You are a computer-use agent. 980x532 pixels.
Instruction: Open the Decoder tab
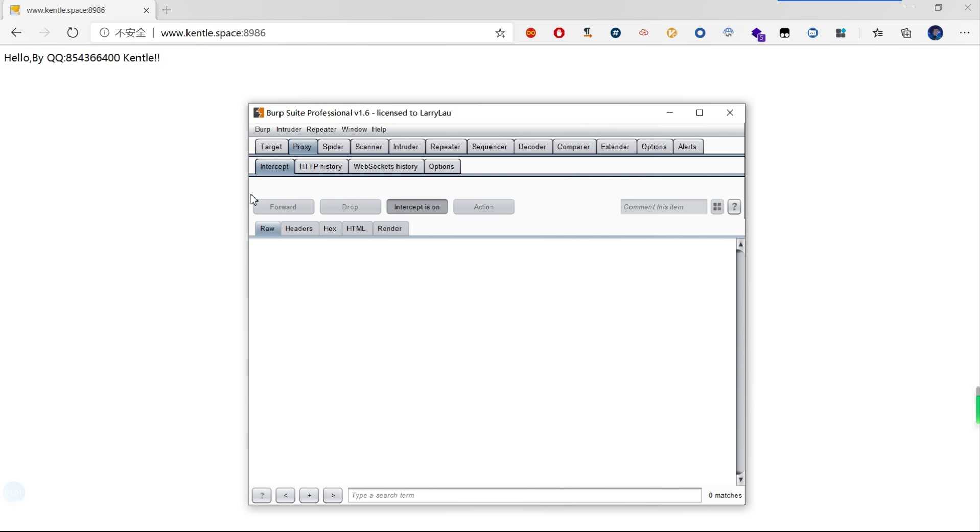point(532,147)
